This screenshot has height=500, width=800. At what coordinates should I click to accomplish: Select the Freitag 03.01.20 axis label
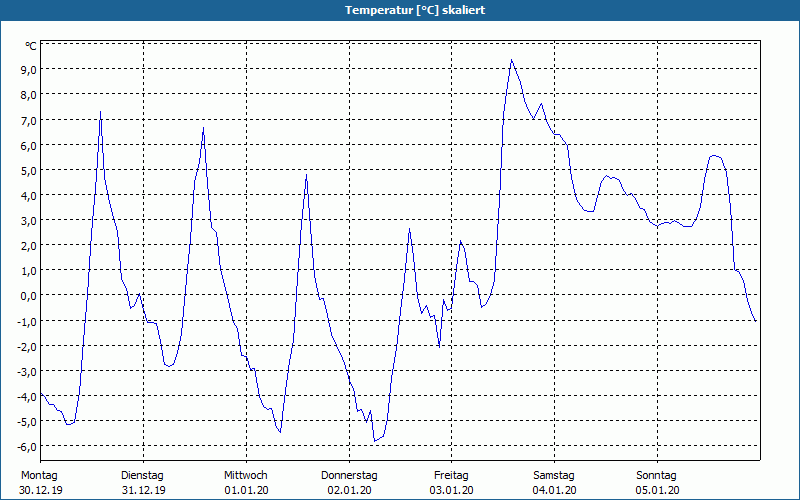tap(452, 483)
